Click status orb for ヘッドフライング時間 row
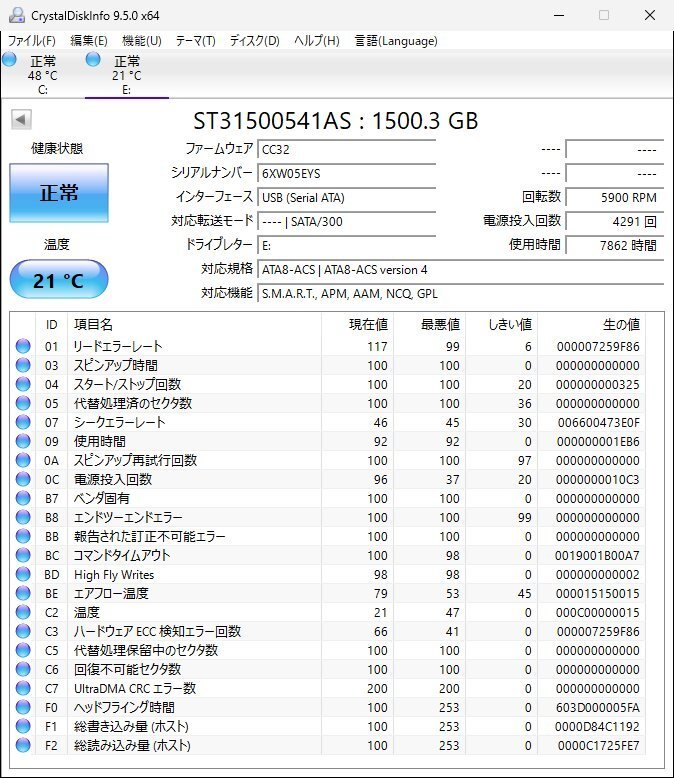The height and width of the screenshot is (778, 674). click(23, 708)
